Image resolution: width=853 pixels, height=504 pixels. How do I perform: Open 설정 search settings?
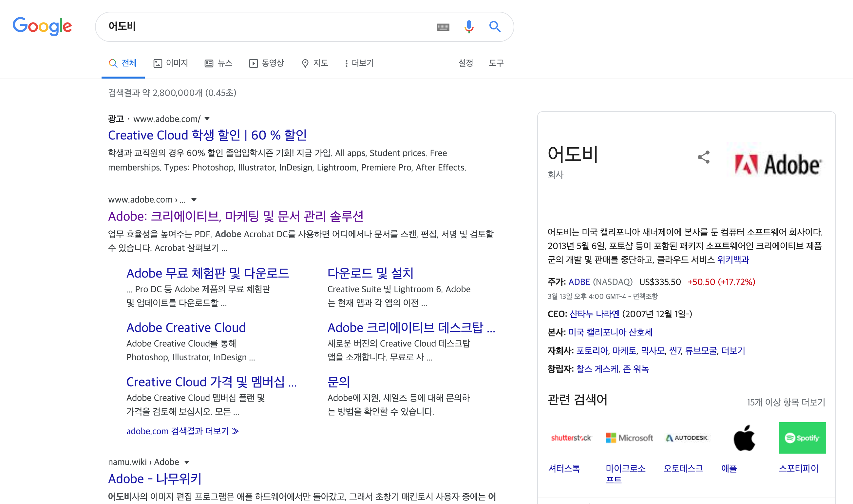[x=465, y=63]
